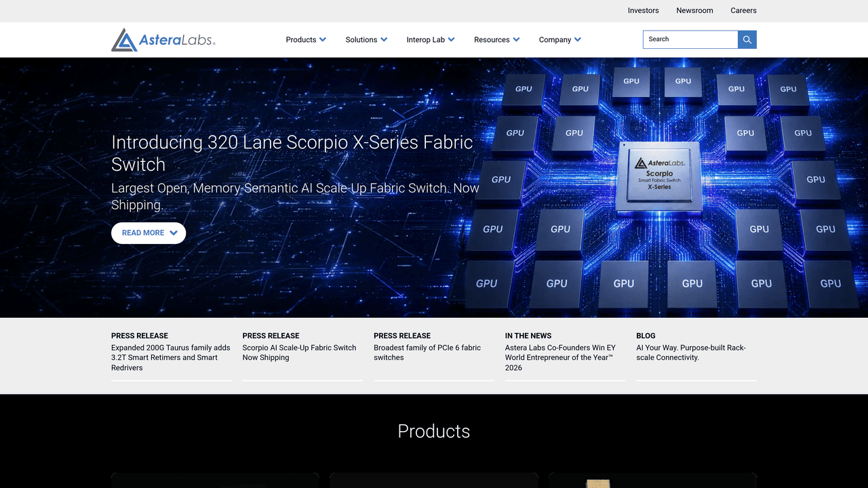
Task: Click the search magnifier button
Action: pyautogui.click(x=747, y=39)
